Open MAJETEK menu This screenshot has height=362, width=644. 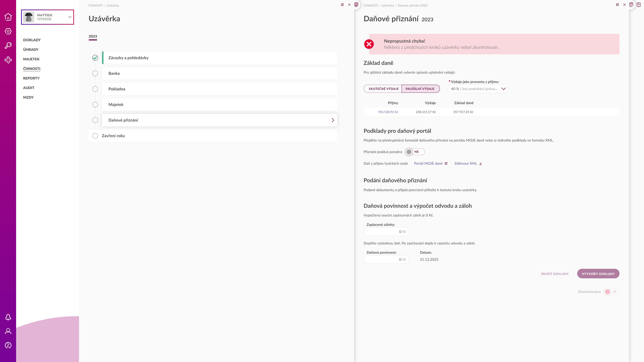31,59
